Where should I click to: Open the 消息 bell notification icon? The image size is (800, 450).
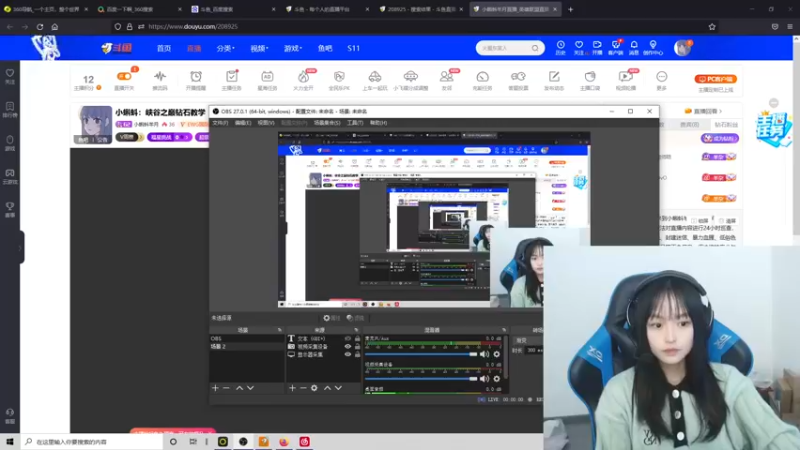634,47
